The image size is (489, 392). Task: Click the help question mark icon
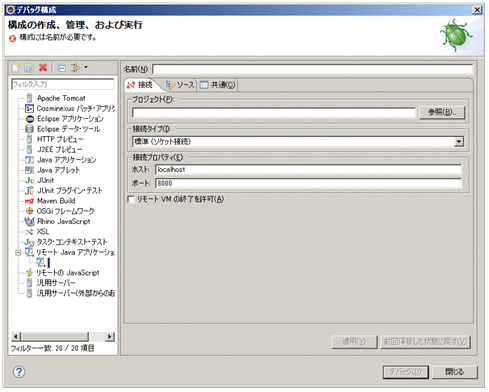[x=19, y=372]
